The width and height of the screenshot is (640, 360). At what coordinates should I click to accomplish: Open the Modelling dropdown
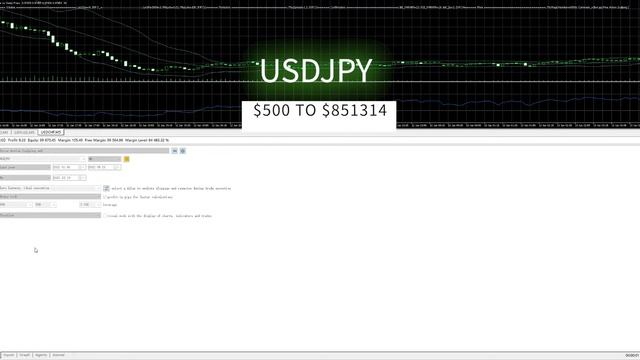tap(50, 197)
